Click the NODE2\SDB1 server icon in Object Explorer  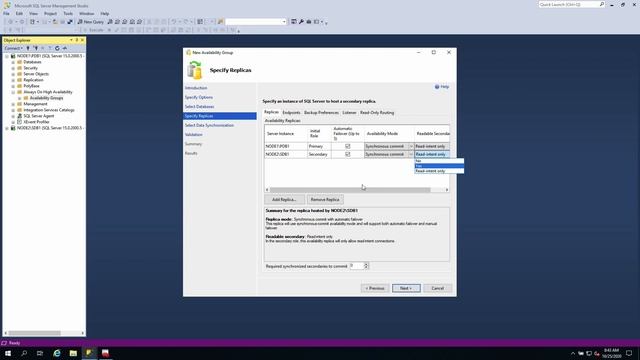13,128
